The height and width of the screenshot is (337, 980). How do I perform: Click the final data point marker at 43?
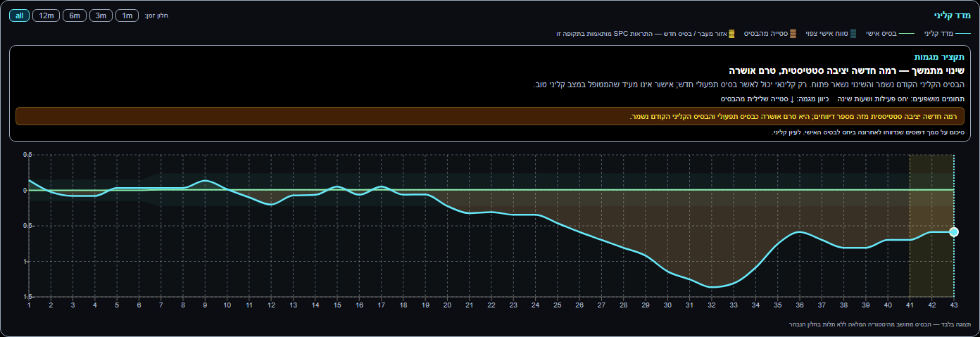click(954, 232)
